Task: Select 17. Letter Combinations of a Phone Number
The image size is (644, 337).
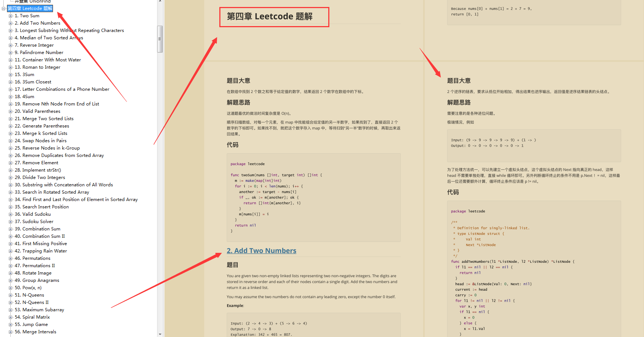Action: 63,89
